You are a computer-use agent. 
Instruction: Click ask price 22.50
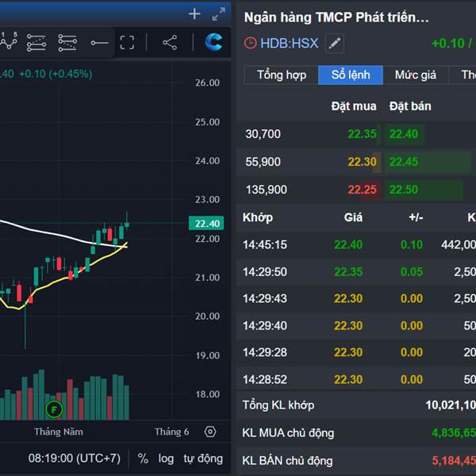click(404, 190)
